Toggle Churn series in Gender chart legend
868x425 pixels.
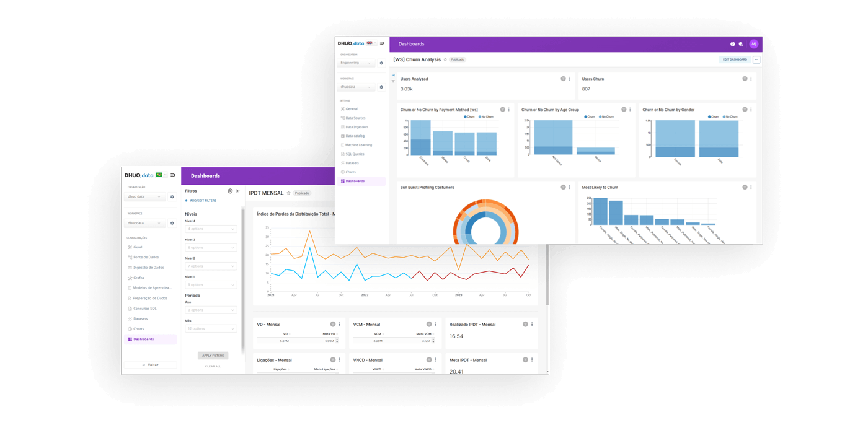(x=713, y=116)
